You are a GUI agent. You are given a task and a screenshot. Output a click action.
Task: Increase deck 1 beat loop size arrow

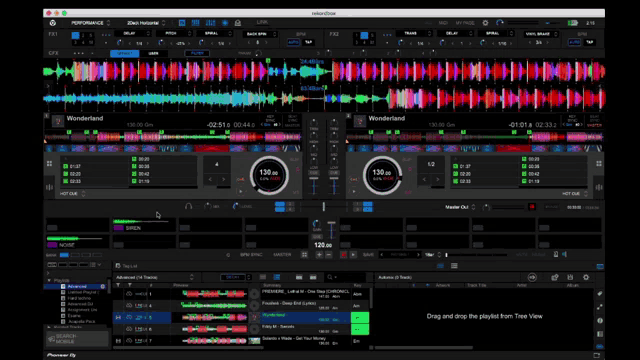pyautogui.click(x=223, y=179)
